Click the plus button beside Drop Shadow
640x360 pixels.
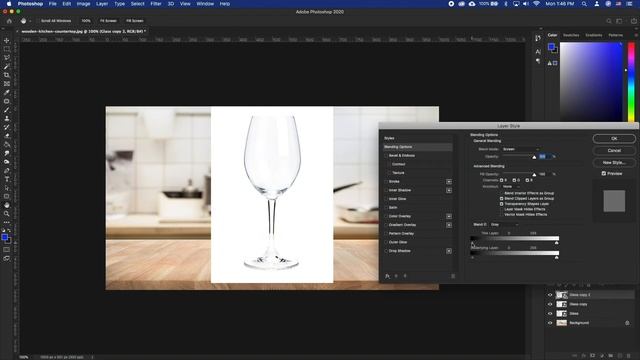point(449,251)
